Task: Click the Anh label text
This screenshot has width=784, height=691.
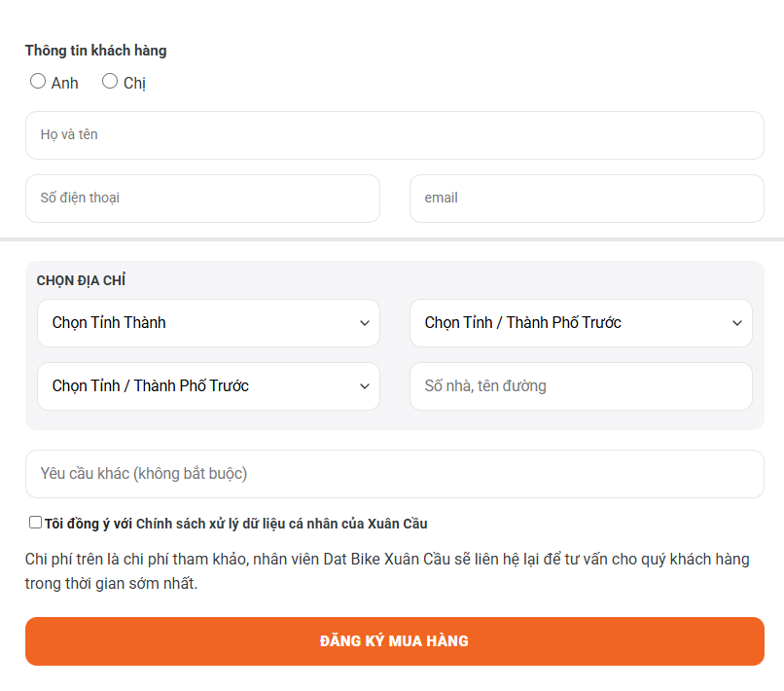Action: [65, 83]
